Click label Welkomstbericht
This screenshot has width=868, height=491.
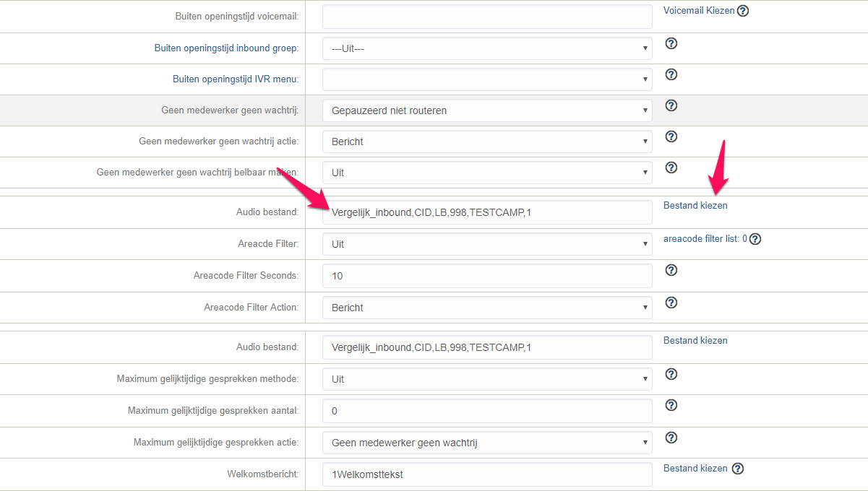[262, 474]
